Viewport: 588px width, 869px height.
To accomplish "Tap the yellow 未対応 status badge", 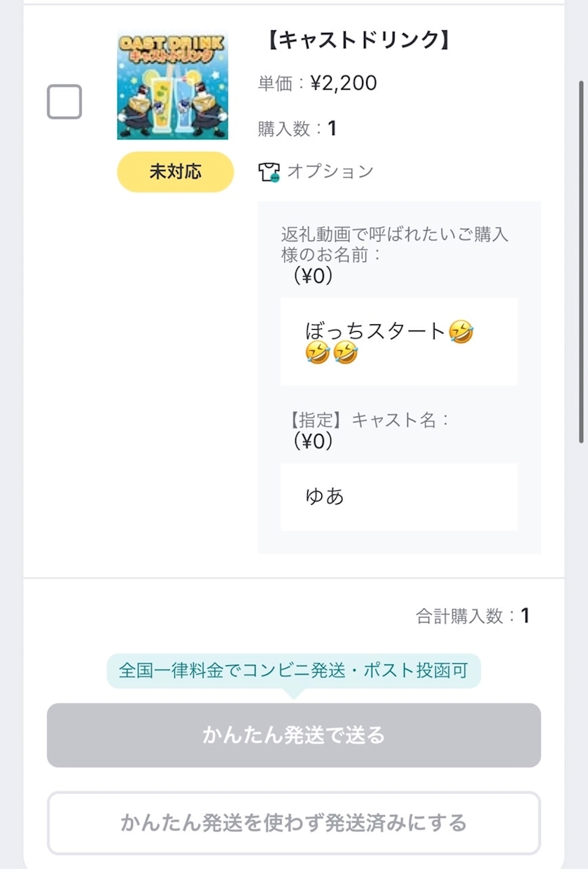I will click(x=175, y=172).
